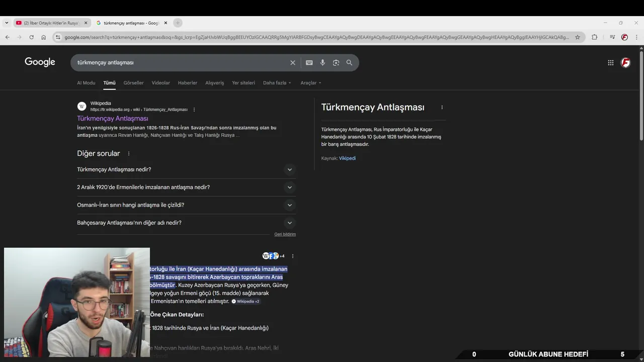Switch to Yer siteleri tab
The width and height of the screenshot is (644, 362).
coord(244,83)
